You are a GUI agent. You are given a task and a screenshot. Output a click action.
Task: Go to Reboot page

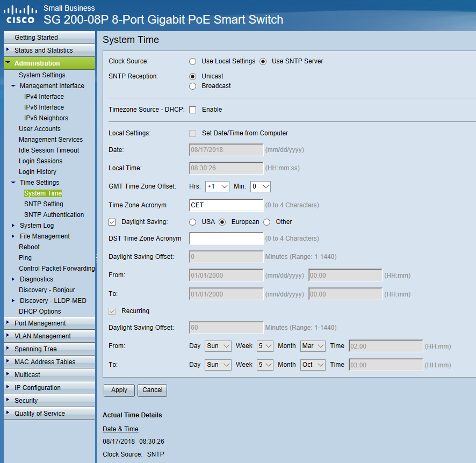point(29,247)
